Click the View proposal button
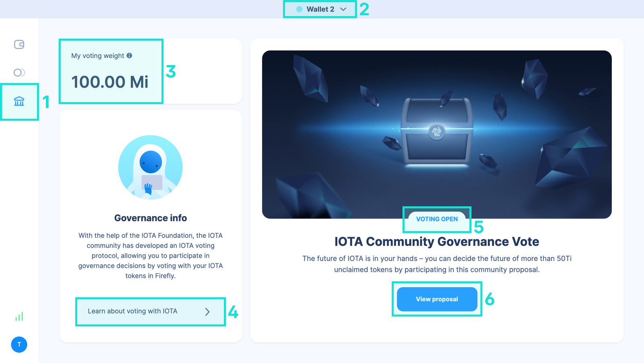The width and height of the screenshot is (644, 363). pyautogui.click(x=437, y=299)
